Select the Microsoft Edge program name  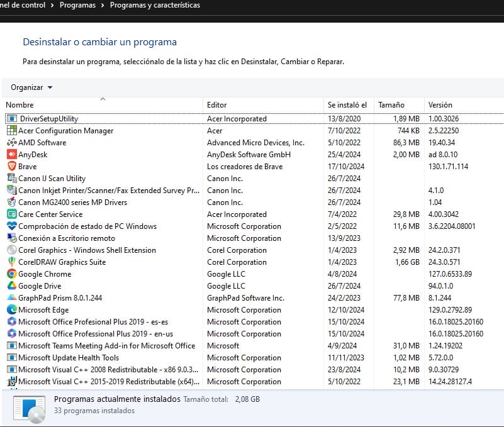tap(43, 310)
